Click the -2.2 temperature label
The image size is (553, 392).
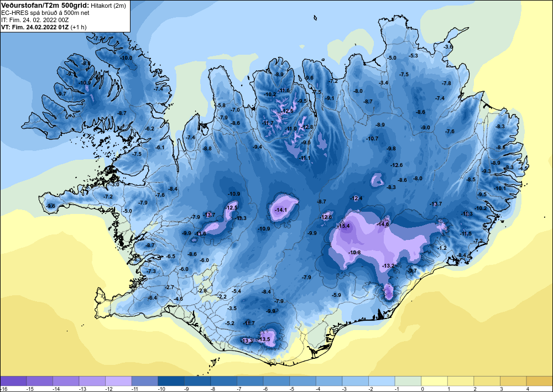tap(222, 297)
